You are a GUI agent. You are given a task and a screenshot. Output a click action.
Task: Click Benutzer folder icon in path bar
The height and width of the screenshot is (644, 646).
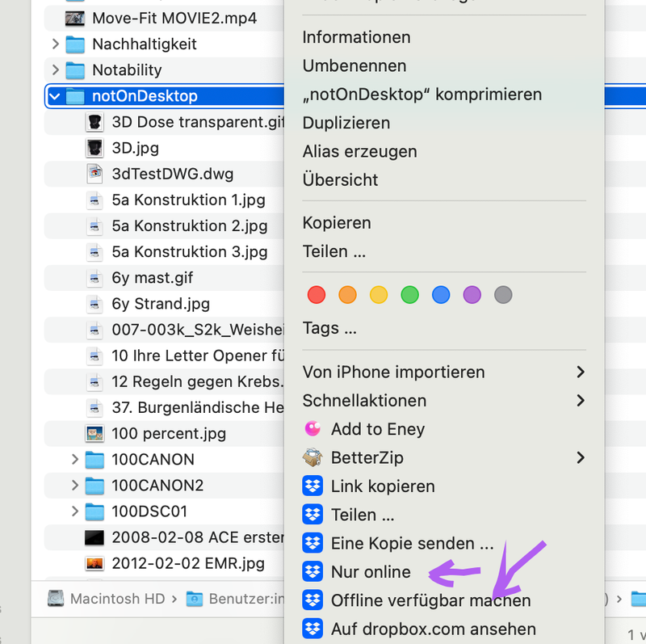[194, 599]
